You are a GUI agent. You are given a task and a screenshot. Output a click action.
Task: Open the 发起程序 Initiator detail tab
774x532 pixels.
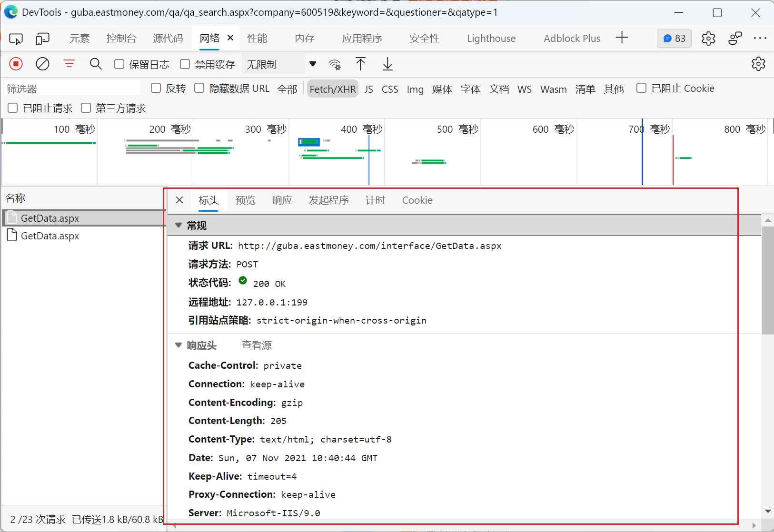(329, 200)
